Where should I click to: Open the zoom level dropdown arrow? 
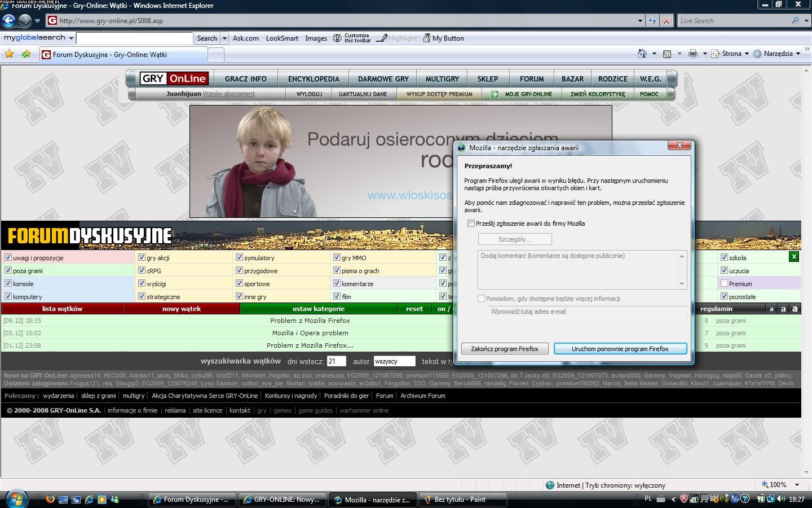coord(797,485)
